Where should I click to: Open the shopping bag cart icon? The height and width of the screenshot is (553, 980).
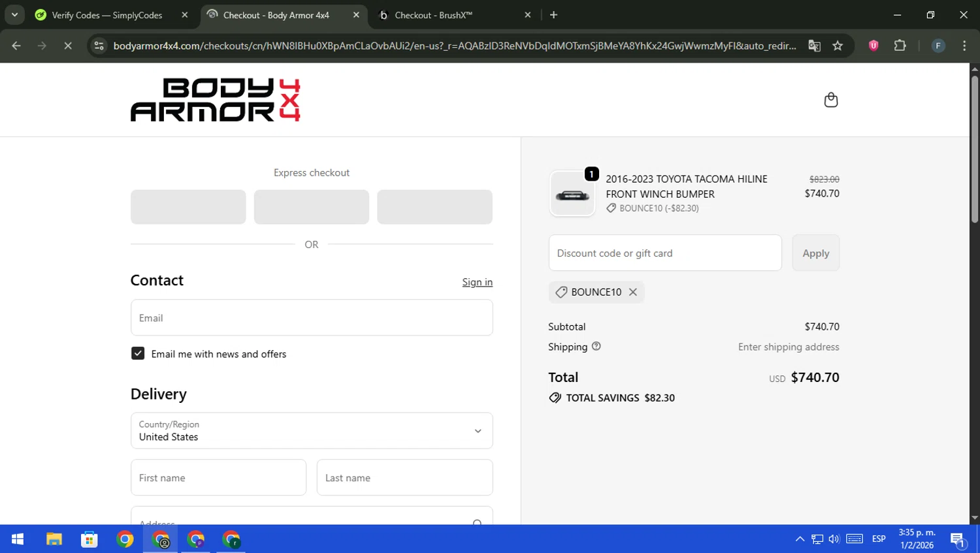point(830,100)
